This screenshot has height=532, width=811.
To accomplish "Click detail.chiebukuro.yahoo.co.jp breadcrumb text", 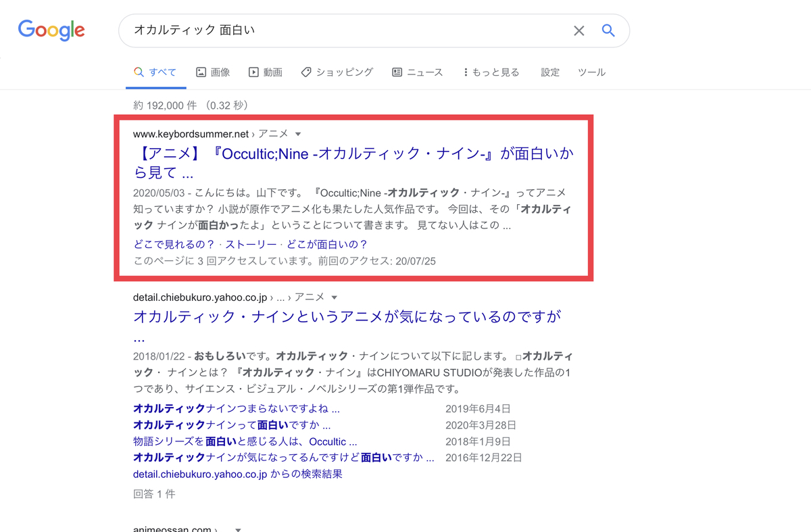I will [200, 297].
